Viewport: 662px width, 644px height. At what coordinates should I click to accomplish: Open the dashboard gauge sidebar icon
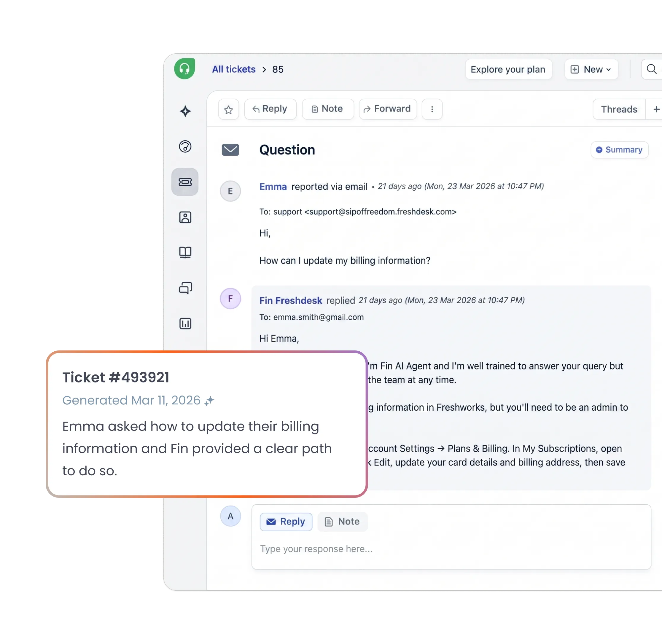coord(185,146)
